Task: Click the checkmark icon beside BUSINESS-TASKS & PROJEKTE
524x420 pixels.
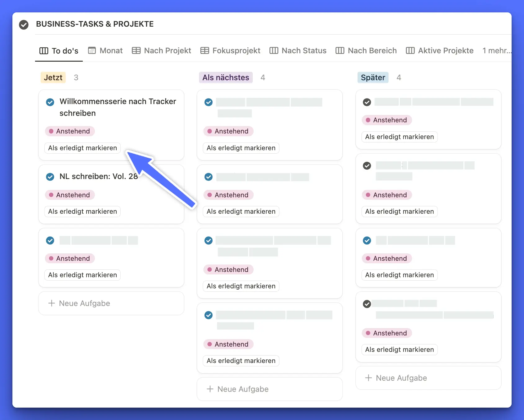Action: click(24, 24)
